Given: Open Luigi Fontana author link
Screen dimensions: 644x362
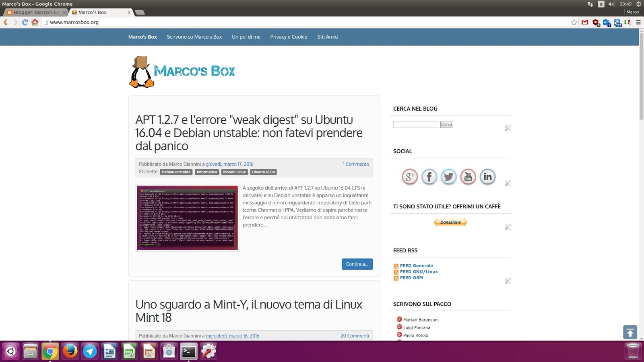Looking at the screenshot, I should coord(417,328).
